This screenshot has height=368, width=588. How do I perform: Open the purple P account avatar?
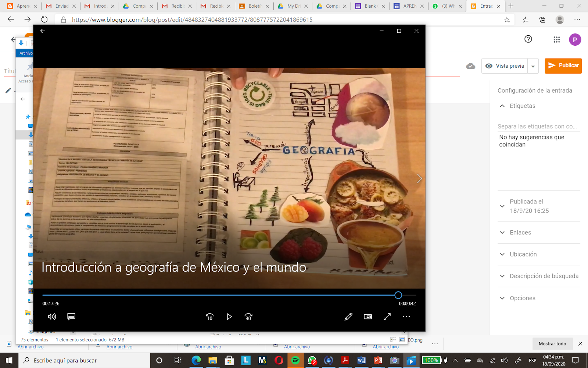tap(575, 39)
